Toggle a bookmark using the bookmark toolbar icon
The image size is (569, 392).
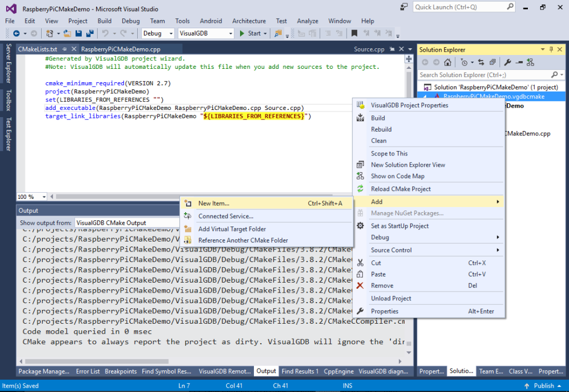click(354, 33)
